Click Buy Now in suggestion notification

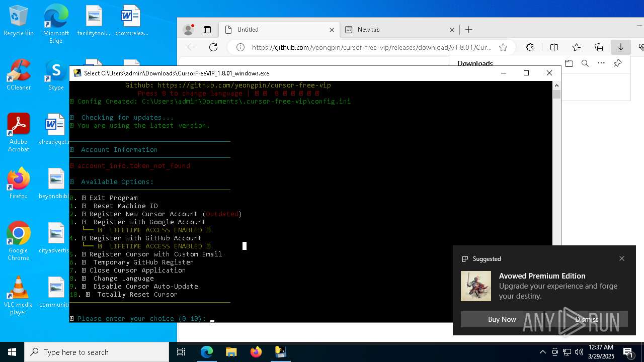point(502,319)
